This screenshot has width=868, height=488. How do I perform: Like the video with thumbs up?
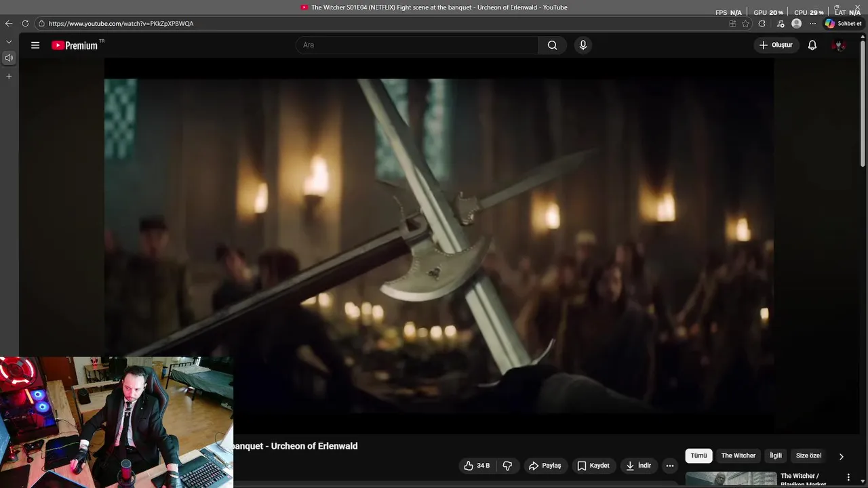pos(477,466)
